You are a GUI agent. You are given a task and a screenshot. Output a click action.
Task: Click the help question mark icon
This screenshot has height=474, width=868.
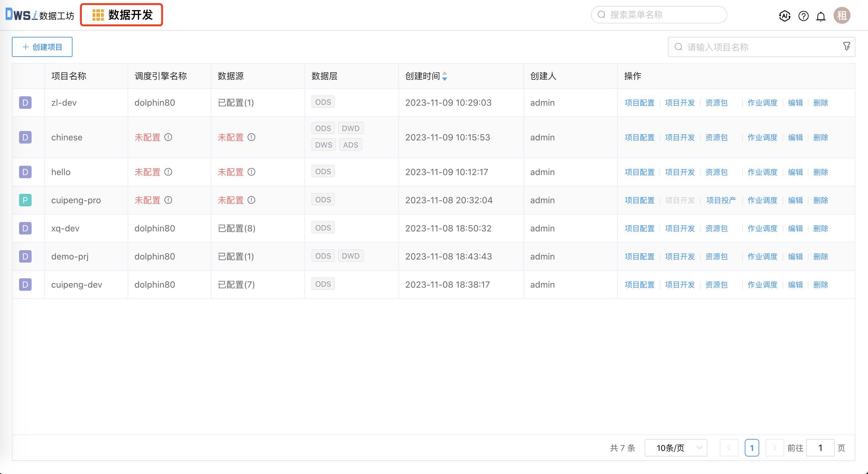[803, 16]
